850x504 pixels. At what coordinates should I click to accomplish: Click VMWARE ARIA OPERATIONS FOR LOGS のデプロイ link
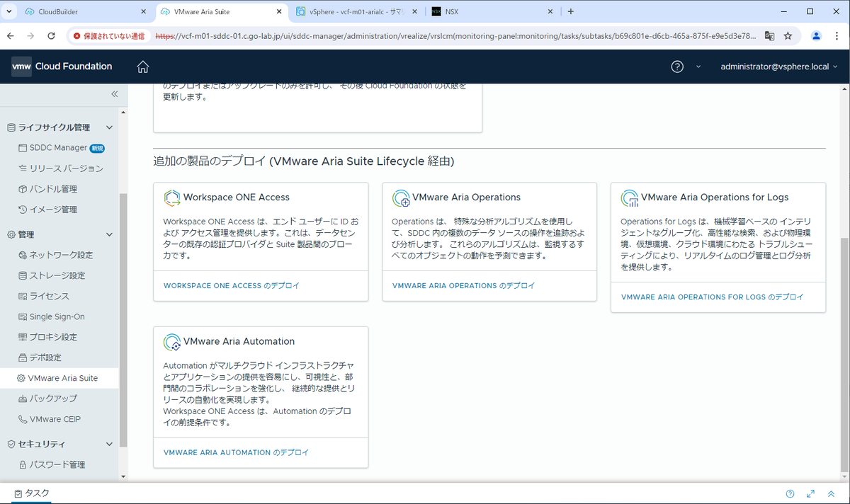click(712, 297)
